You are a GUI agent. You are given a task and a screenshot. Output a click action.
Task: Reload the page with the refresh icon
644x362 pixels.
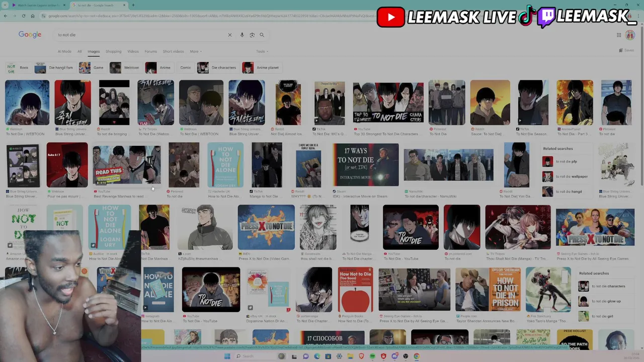[23, 16]
